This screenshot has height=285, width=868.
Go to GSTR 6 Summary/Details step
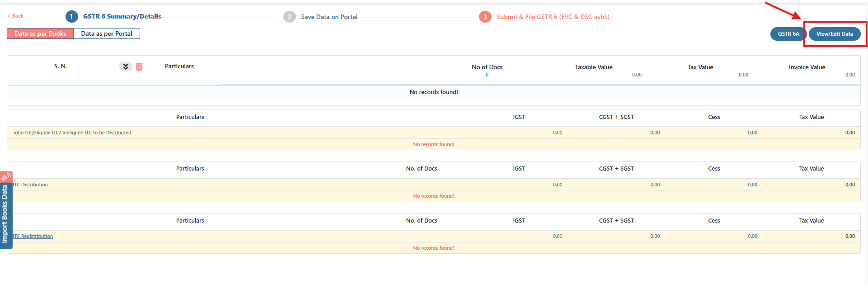122,17
